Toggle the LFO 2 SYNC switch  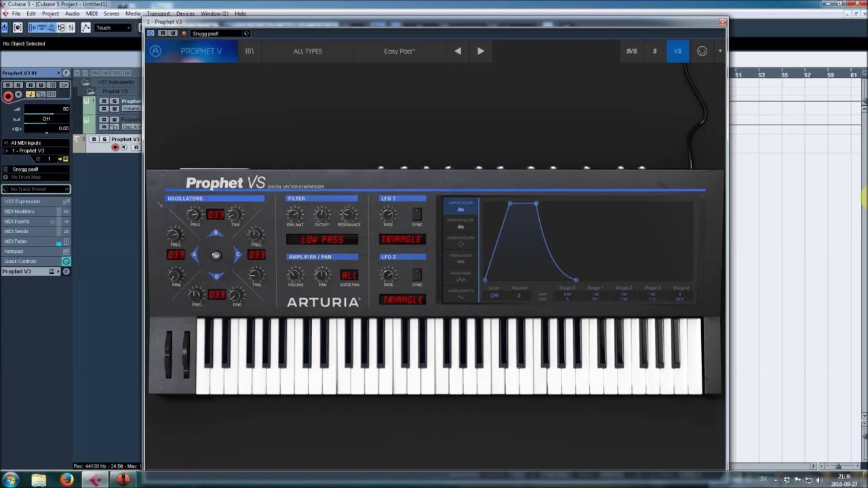coord(417,274)
